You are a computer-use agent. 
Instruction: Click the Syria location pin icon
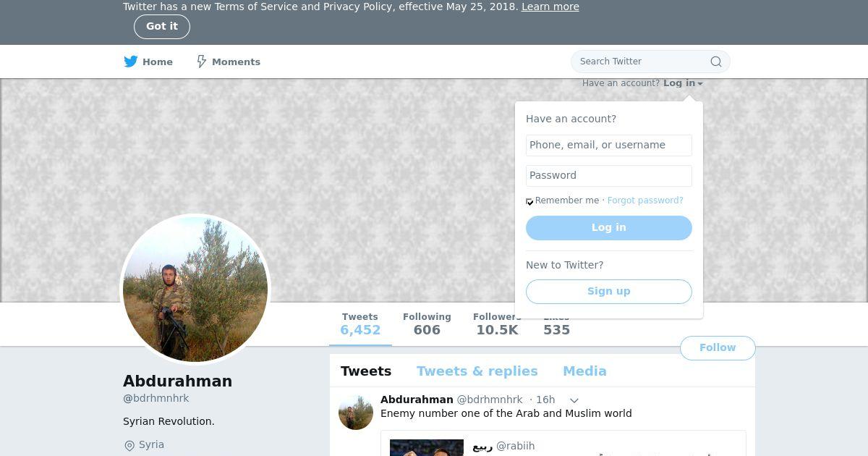tap(129, 445)
